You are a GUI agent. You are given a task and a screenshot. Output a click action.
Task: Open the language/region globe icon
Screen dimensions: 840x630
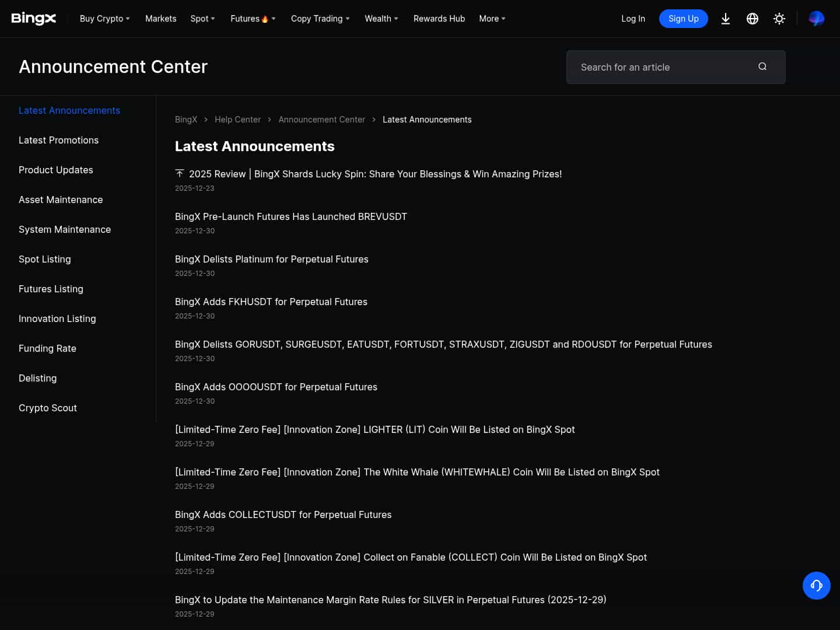[752, 19]
